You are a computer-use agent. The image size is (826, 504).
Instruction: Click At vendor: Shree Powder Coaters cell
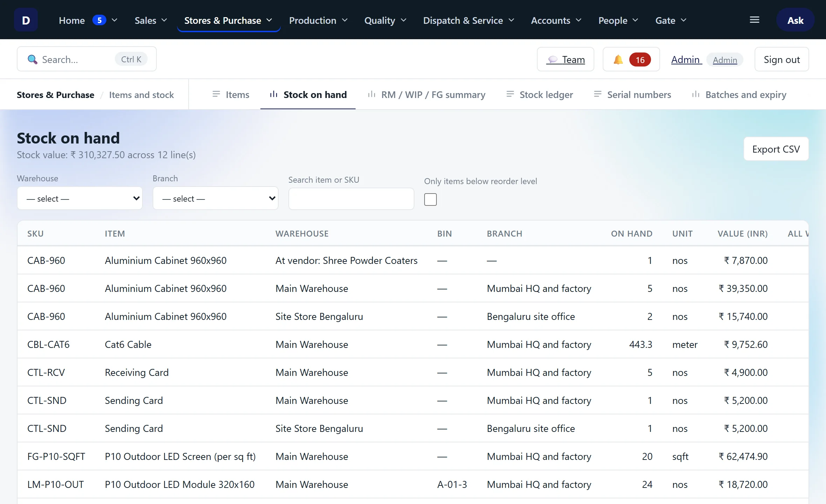[x=346, y=260]
